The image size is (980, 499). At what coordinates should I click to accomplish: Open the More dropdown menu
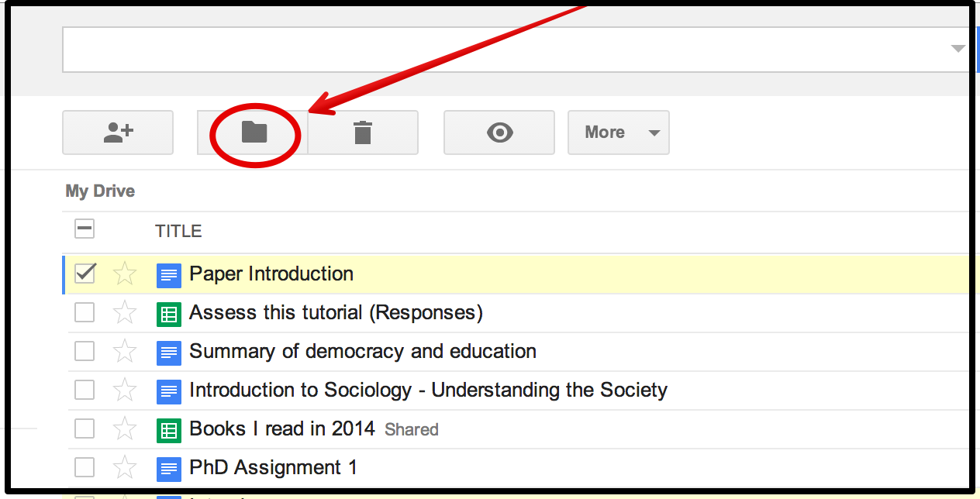point(619,132)
